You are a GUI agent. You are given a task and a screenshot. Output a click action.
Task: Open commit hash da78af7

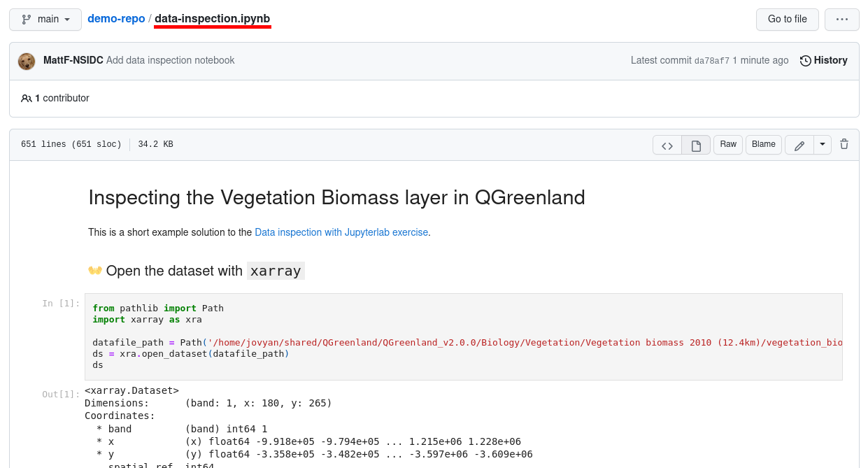coord(712,61)
